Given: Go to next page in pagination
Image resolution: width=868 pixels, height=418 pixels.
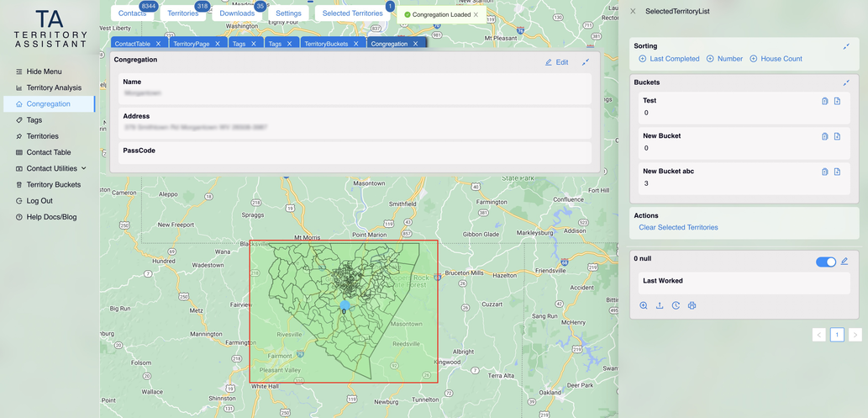Looking at the screenshot, I should [x=855, y=335].
